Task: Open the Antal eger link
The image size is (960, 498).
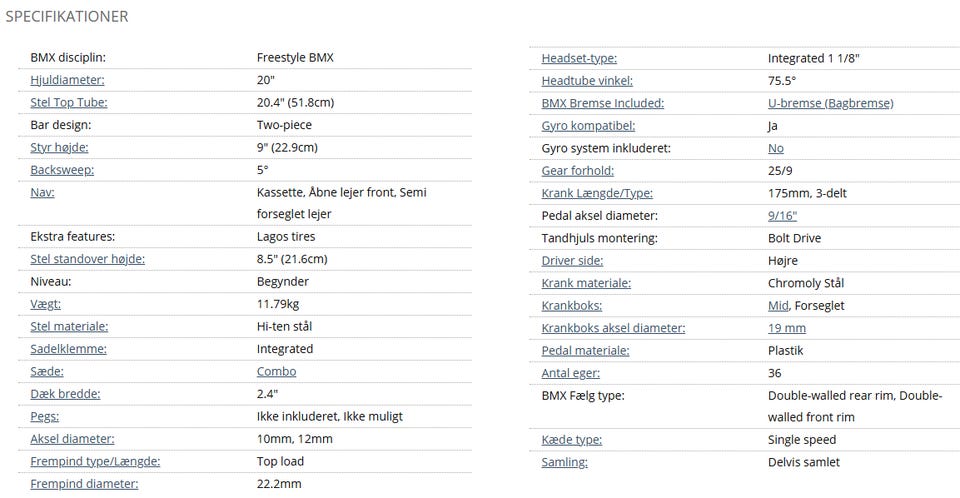Action: [x=571, y=373]
